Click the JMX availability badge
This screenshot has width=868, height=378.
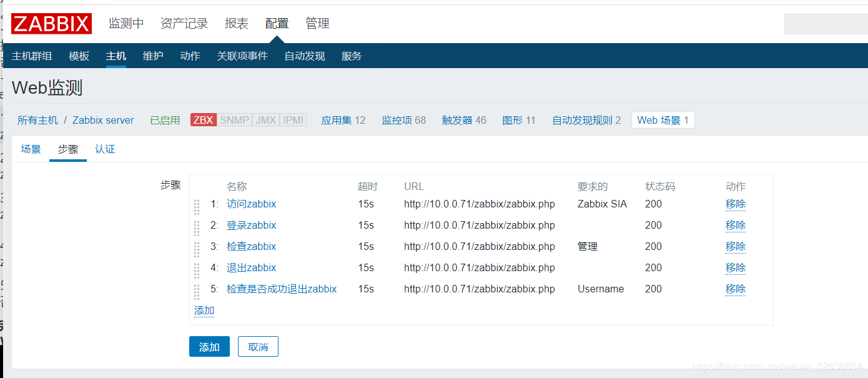266,120
